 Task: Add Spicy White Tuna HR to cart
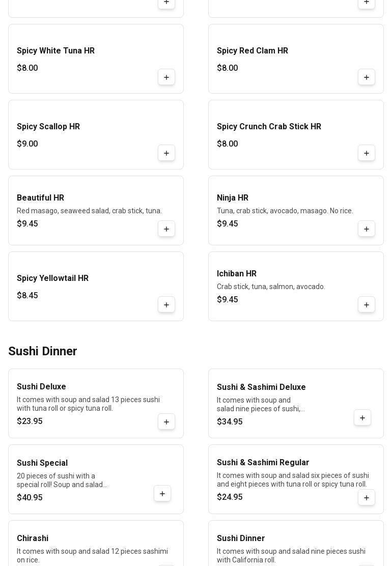click(166, 77)
